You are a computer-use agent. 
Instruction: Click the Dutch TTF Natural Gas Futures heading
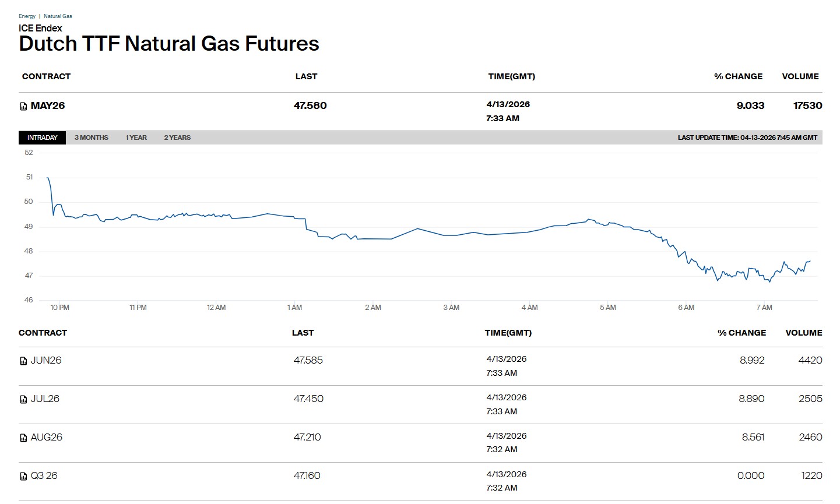tap(169, 44)
